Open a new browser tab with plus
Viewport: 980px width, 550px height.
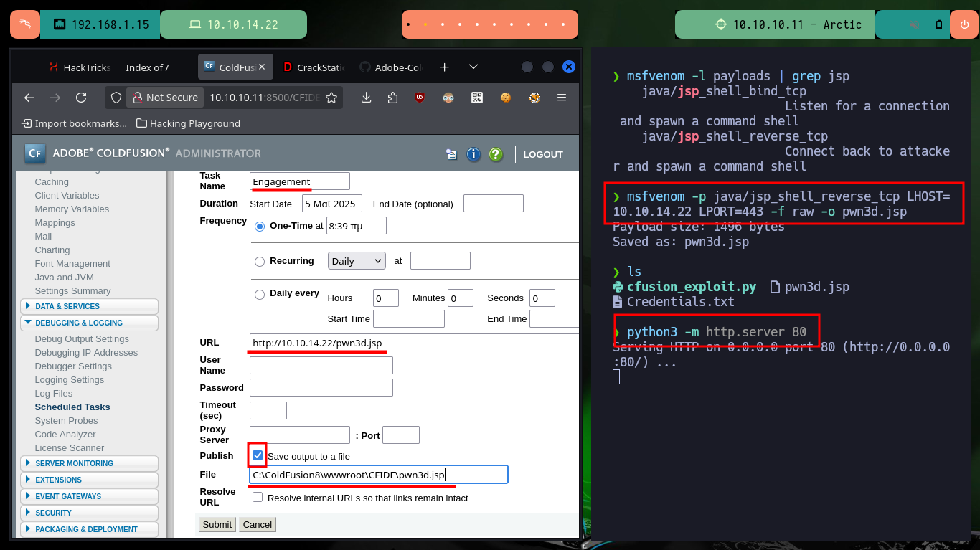click(444, 67)
